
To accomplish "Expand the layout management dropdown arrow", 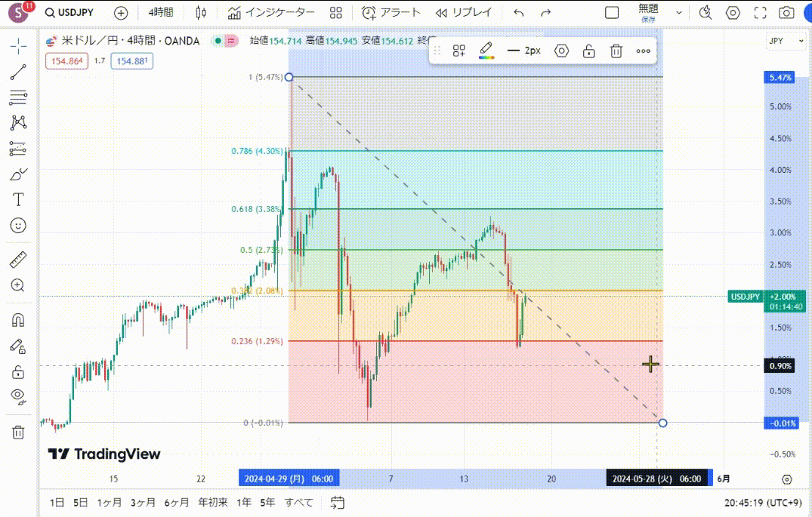I will [678, 13].
